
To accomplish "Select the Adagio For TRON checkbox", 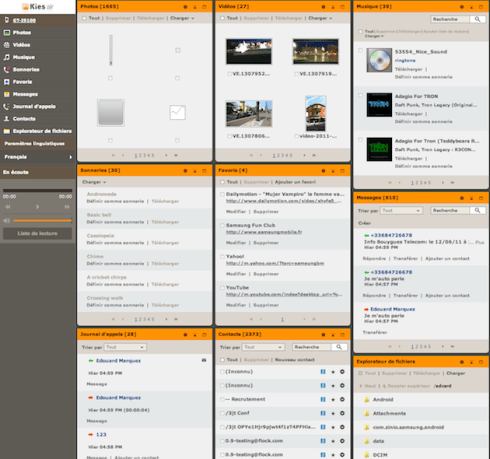I will (360, 95).
